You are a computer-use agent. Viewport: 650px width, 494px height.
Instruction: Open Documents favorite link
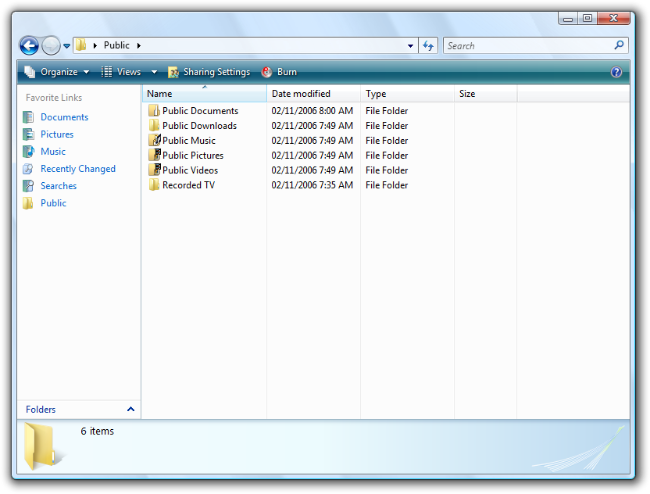coord(64,117)
